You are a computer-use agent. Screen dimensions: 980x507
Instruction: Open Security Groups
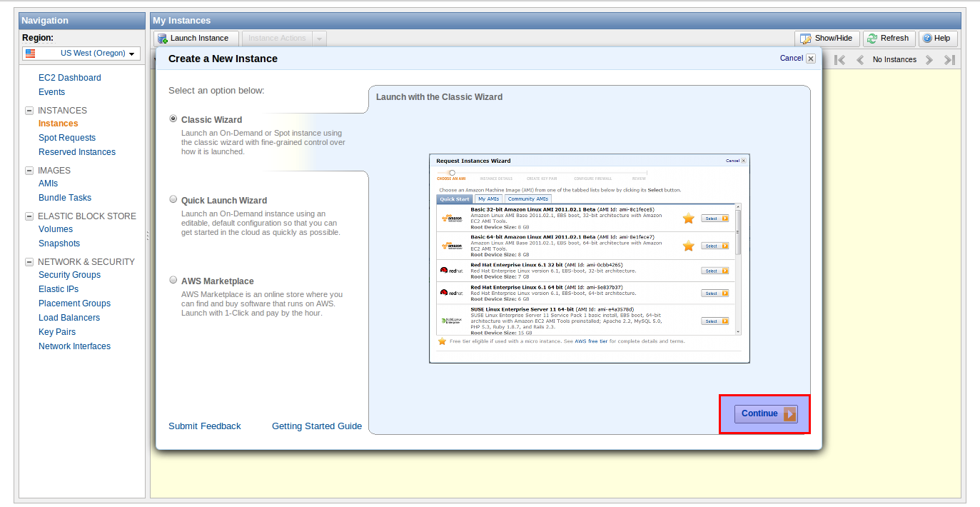tap(69, 275)
